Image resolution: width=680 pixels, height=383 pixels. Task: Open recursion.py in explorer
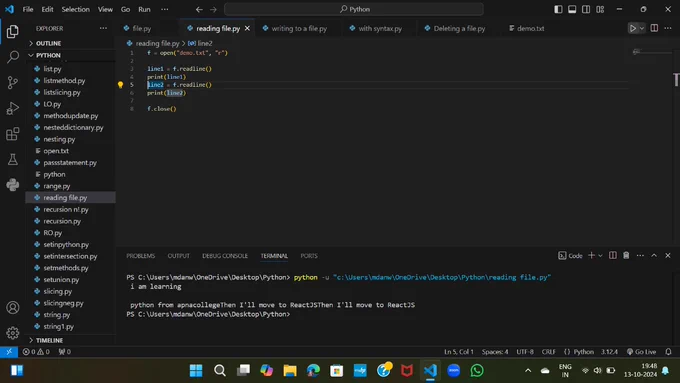click(x=62, y=221)
